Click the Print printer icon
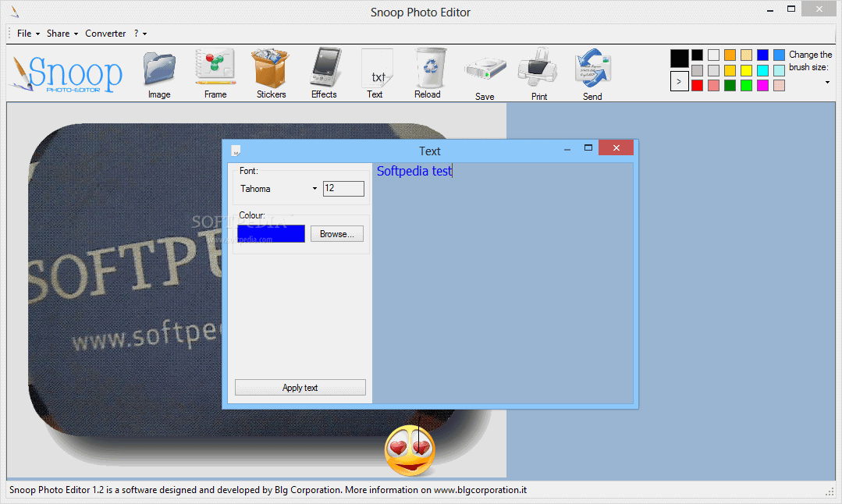 [x=538, y=68]
